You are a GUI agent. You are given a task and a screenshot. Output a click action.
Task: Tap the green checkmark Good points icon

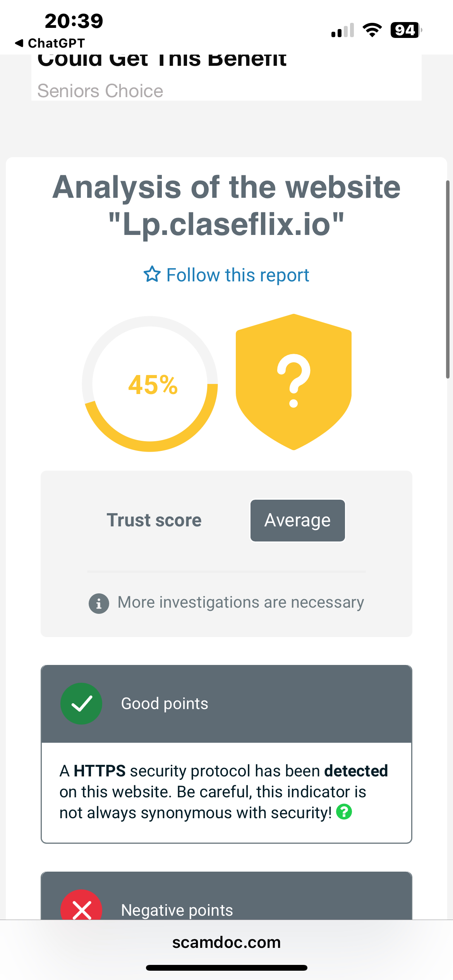pos(81,703)
